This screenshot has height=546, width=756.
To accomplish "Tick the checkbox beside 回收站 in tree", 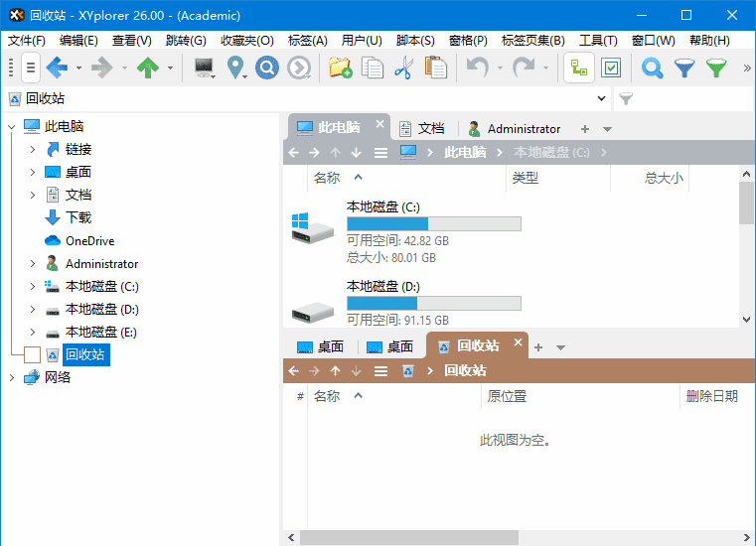I will coord(33,354).
